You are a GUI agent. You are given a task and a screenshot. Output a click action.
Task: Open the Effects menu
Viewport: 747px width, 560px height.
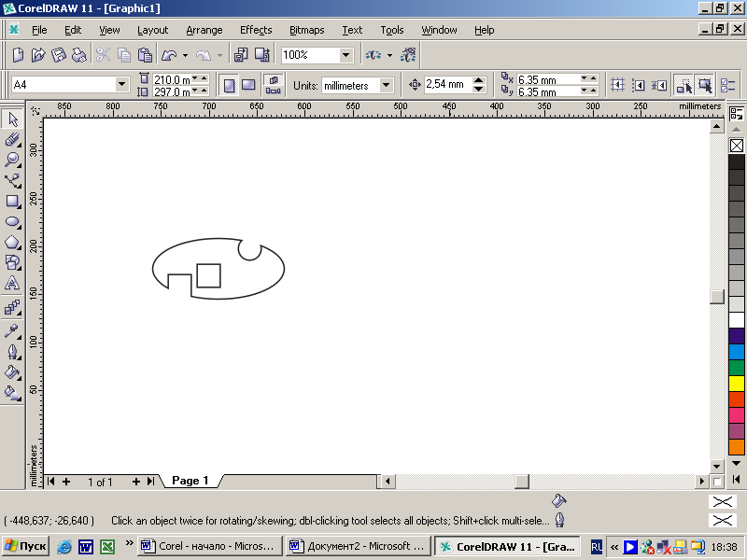coord(256,30)
